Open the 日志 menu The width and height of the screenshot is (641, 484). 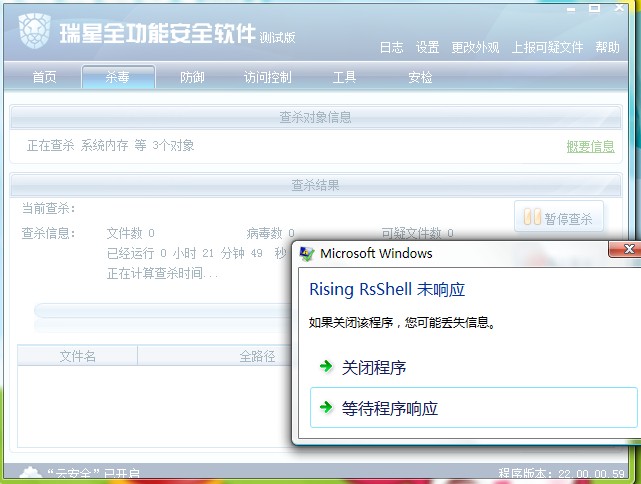pyautogui.click(x=391, y=47)
